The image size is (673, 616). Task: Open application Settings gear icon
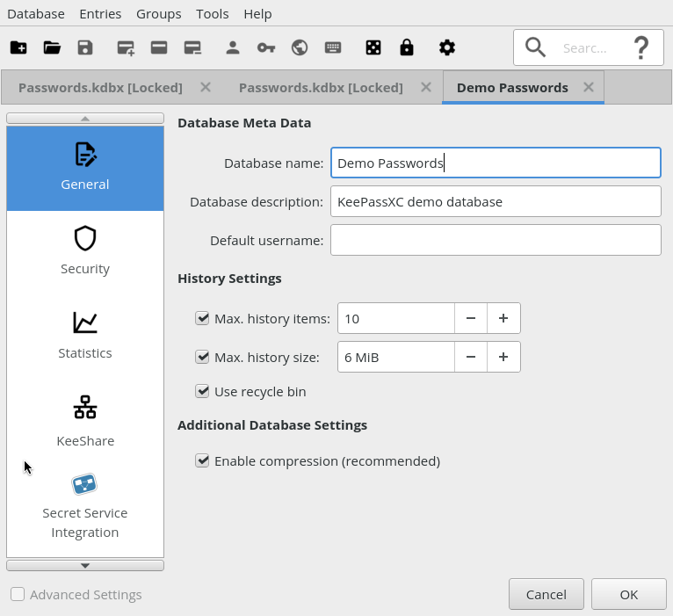pyautogui.click(x=447, y=47)
